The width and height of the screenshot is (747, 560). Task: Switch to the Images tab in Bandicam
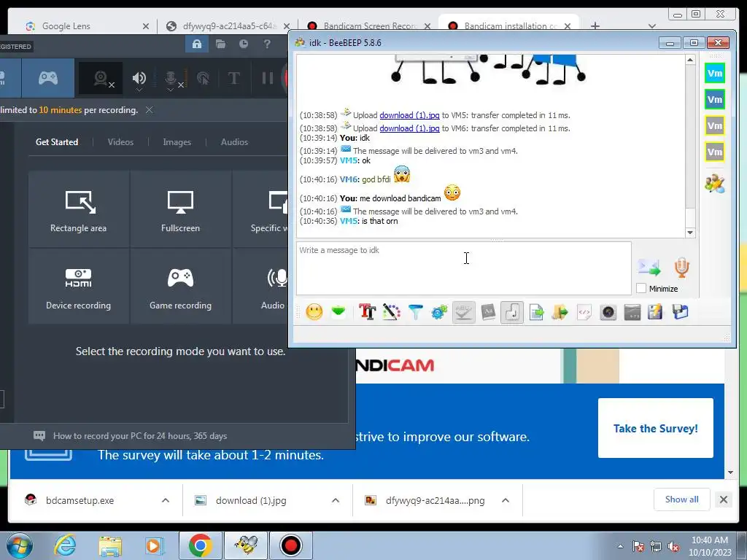pyautogui.click(x=177, y=142)
